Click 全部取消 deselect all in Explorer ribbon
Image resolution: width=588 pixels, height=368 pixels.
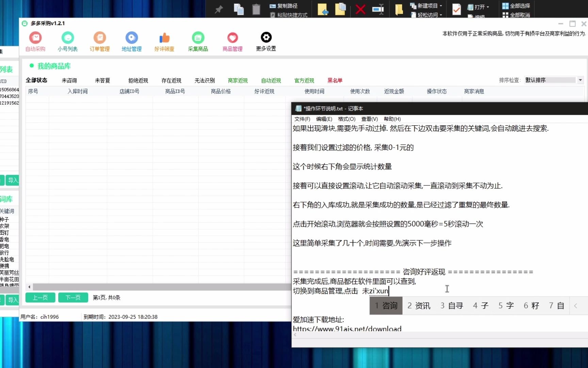pyautogui.click(x=516, y=15)
